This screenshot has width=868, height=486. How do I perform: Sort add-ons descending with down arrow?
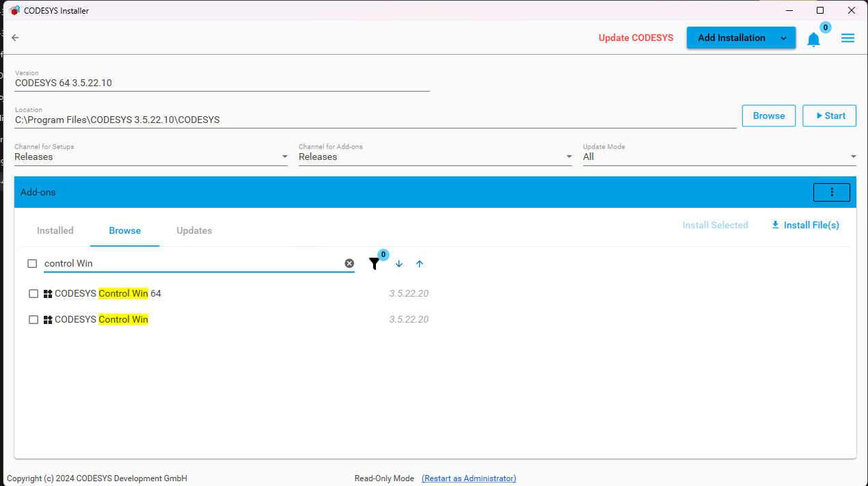pos(399,264)
